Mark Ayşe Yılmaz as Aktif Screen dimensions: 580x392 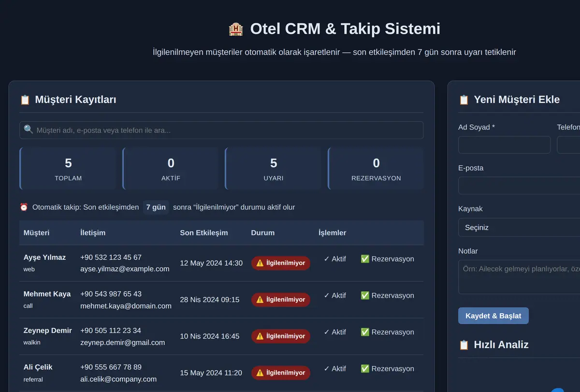click(x=335, y=259)
